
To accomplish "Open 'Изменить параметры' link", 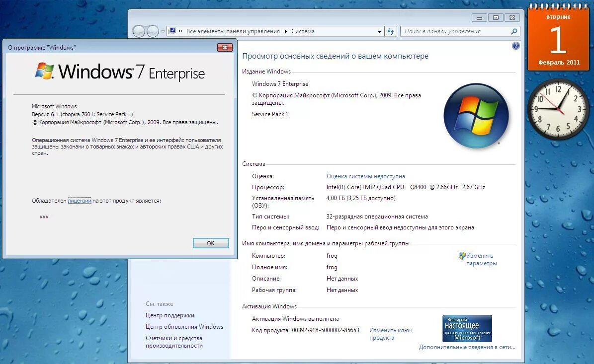I will point(481,260).
